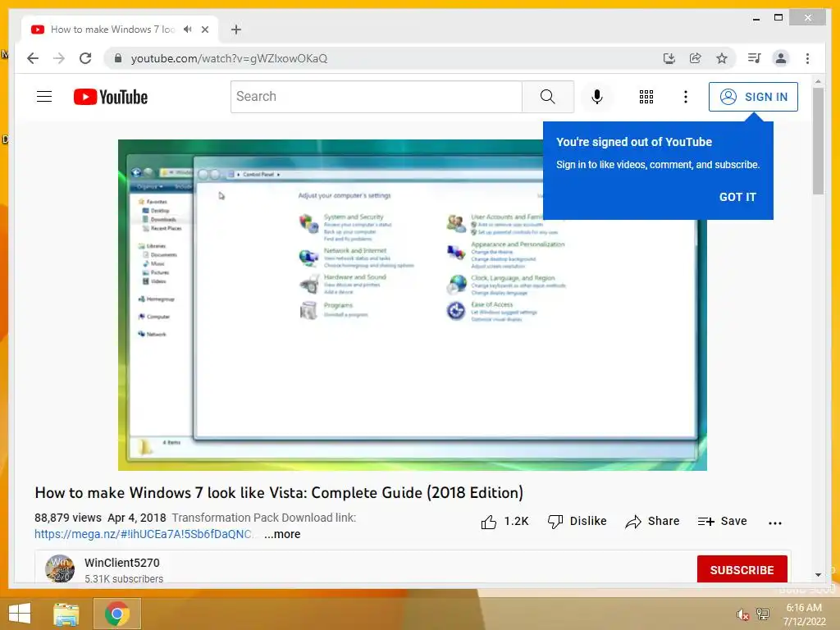Viewport: 840px width, 630px height.
Task: Mute the tab via its speaker icon
Action: 187,30
